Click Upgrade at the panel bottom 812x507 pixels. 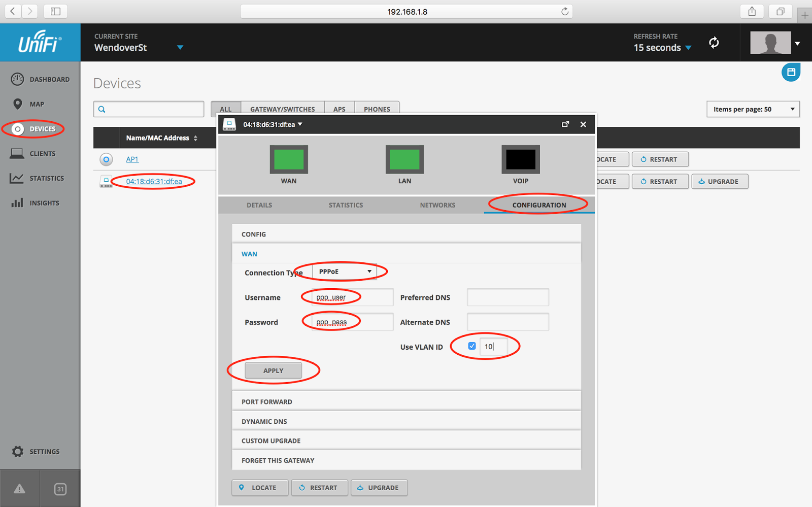click(379, 488)
